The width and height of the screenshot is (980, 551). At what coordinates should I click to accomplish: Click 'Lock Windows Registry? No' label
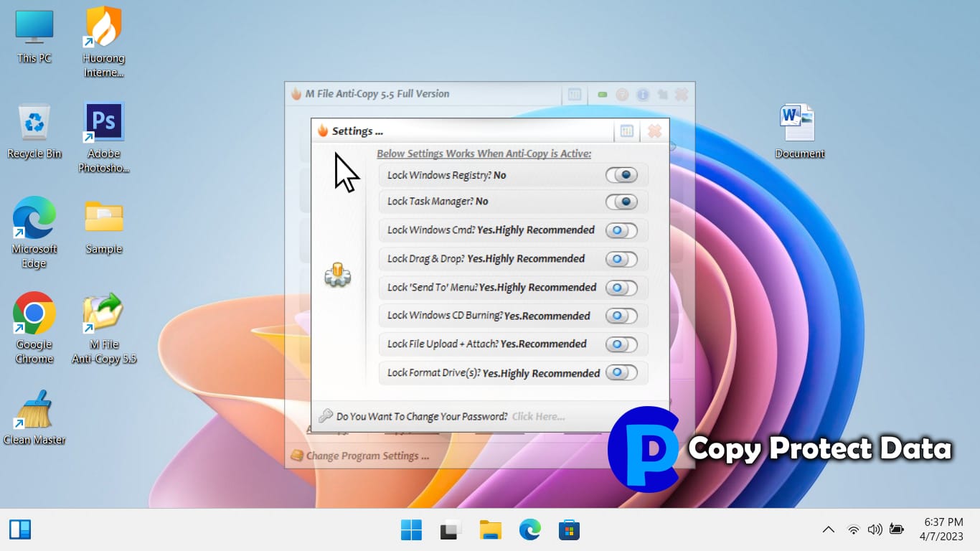tap(446, 175)
